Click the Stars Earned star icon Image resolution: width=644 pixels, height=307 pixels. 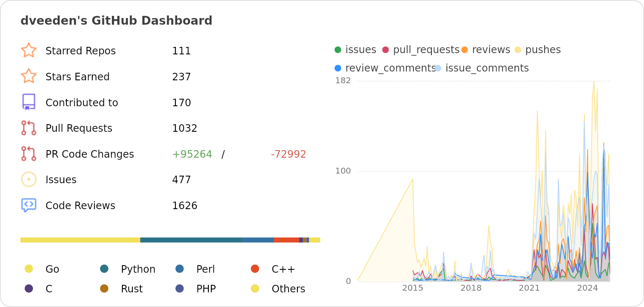[29, 76]
